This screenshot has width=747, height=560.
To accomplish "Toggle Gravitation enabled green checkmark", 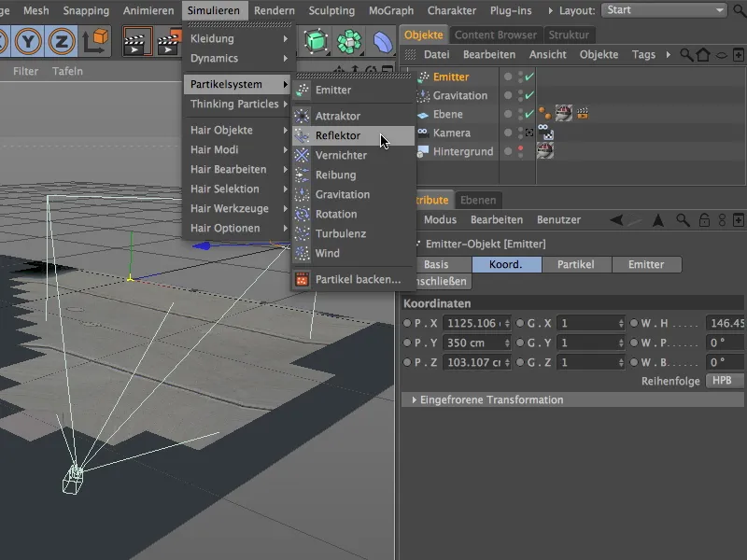I will [529, 95].
